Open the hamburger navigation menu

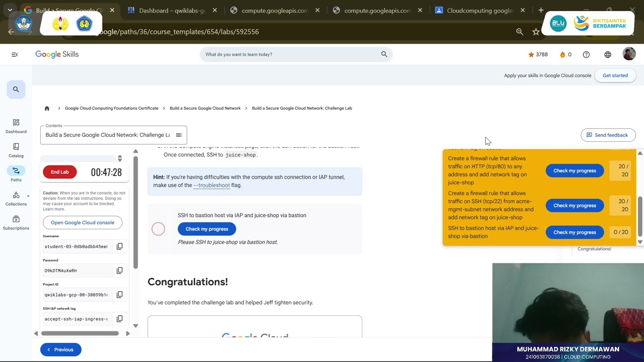(15, 54)
